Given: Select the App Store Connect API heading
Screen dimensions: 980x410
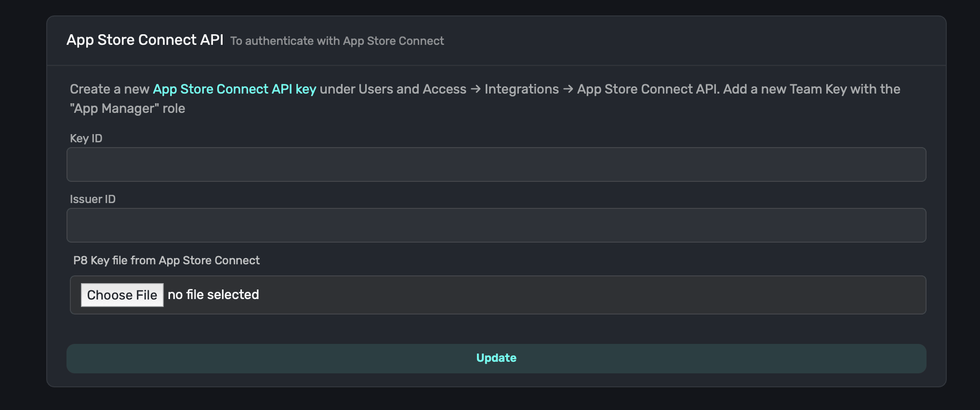Looking at the screenshot, I should [145, 40].
